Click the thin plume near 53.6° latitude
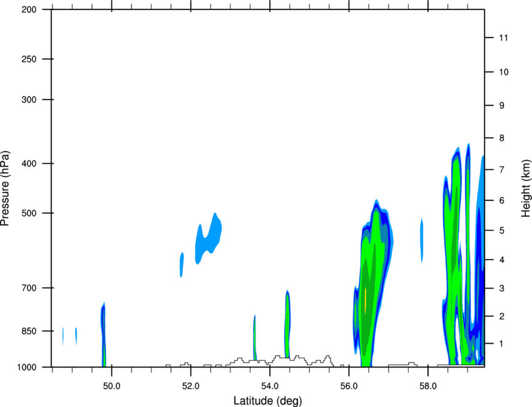Image resolution: width=532 pixels, height=407 pixels. [x=255, y=337]
